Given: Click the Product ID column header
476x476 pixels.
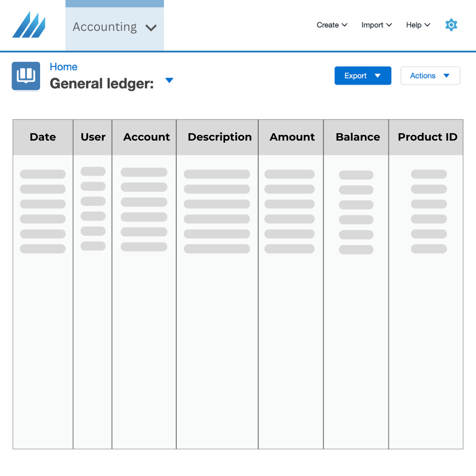Looking at the screenshot, I should [426, 137].
